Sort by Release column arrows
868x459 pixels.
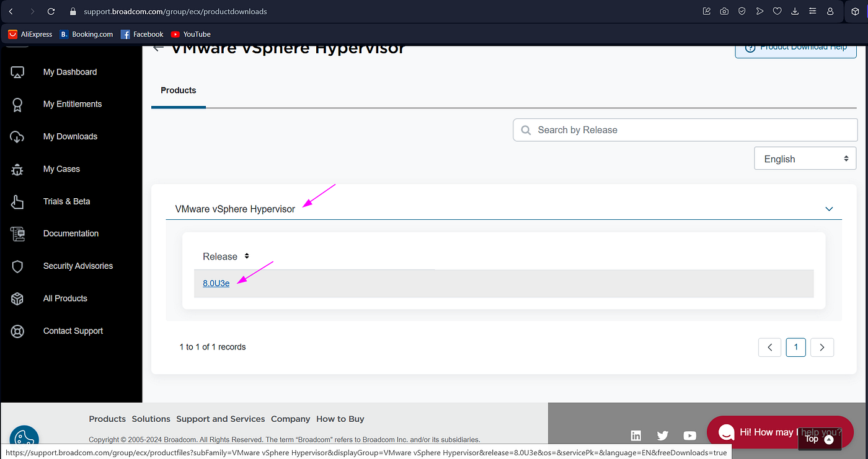coord(247,256)
